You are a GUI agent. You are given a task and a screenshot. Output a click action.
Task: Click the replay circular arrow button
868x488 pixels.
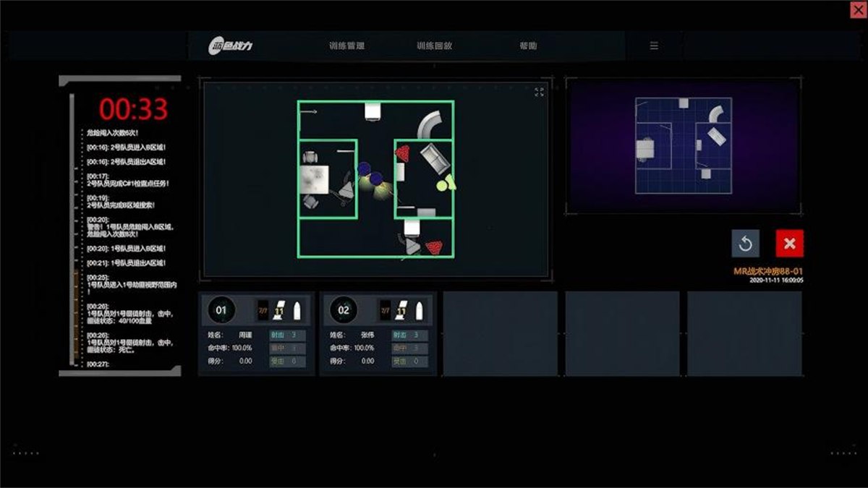tap(746, 244)
